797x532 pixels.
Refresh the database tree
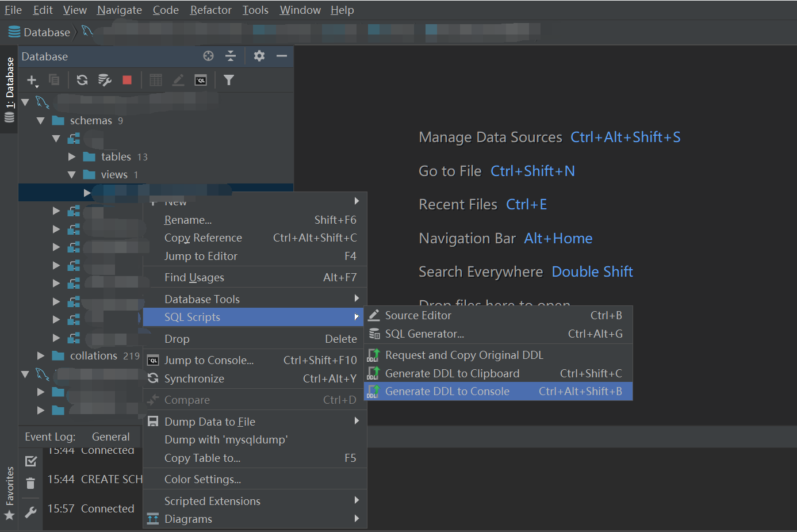82,80
